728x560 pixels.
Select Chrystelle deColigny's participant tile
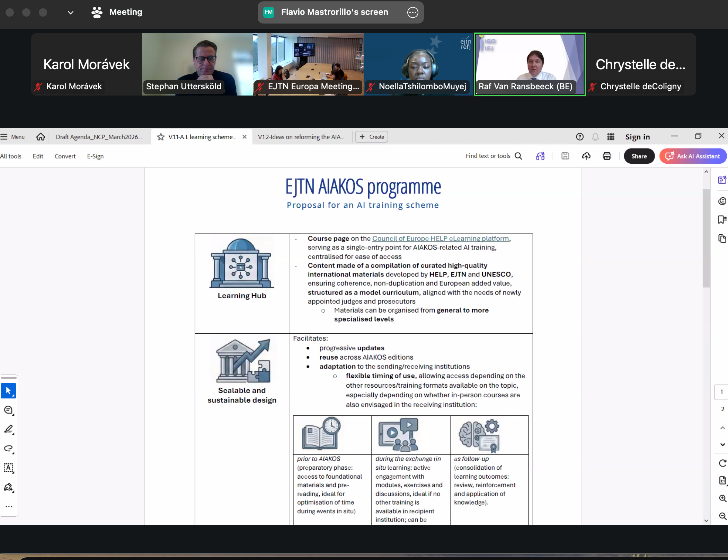pyautogui.click(x=641, y=64)
